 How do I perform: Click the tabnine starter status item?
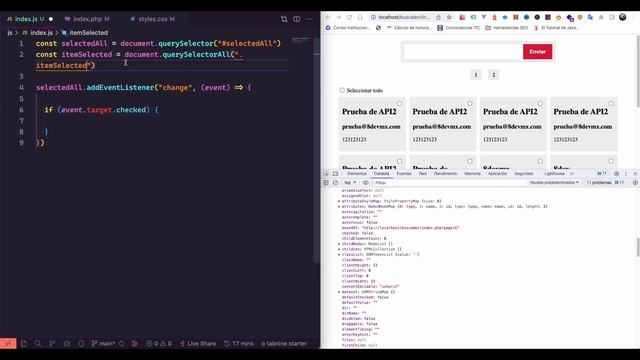coord(284,344)
